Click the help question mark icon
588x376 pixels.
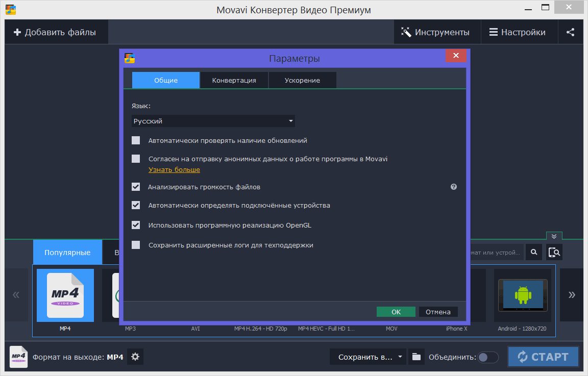pyautogui.click(x=454, y=187)
